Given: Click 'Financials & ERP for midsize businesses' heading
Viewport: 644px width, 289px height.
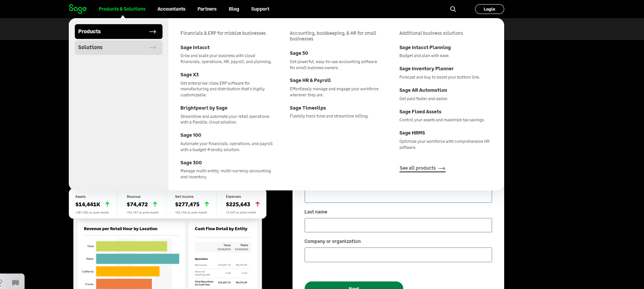Looking at the screenshot, I should point(223,33).
